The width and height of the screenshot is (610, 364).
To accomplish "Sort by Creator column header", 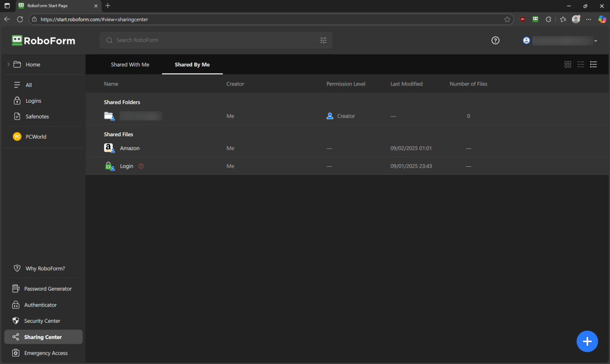I will (235, 84).
